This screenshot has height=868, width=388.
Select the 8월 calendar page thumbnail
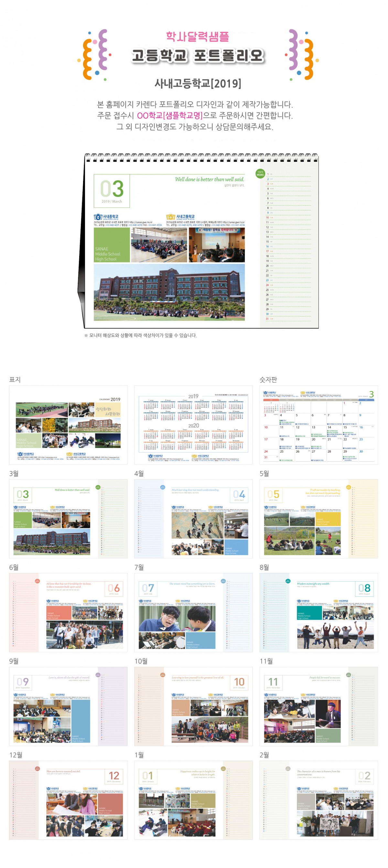(318, 612)
